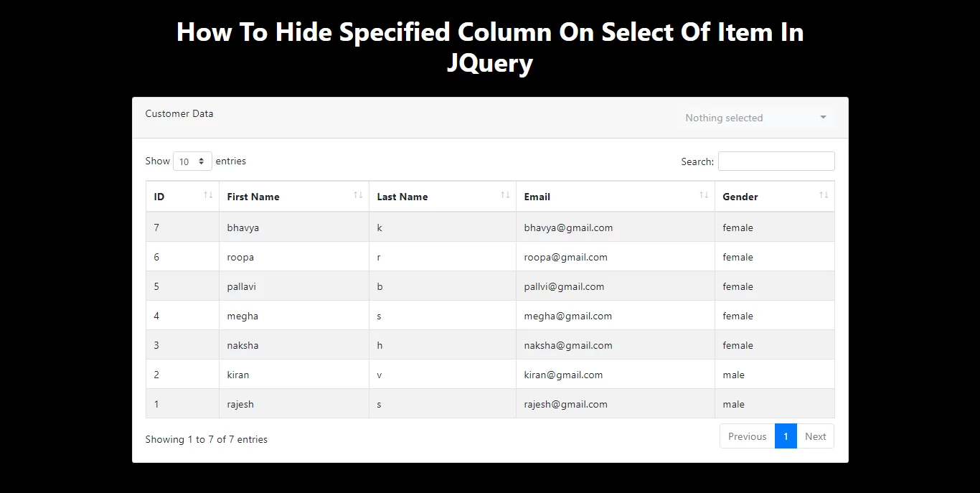Click the Last Name column header label
The image size is (980, 493).
click(402, 197)
